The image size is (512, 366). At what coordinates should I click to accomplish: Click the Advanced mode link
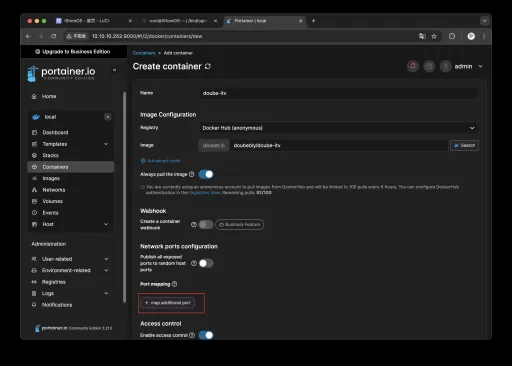(x=161, y=161)
